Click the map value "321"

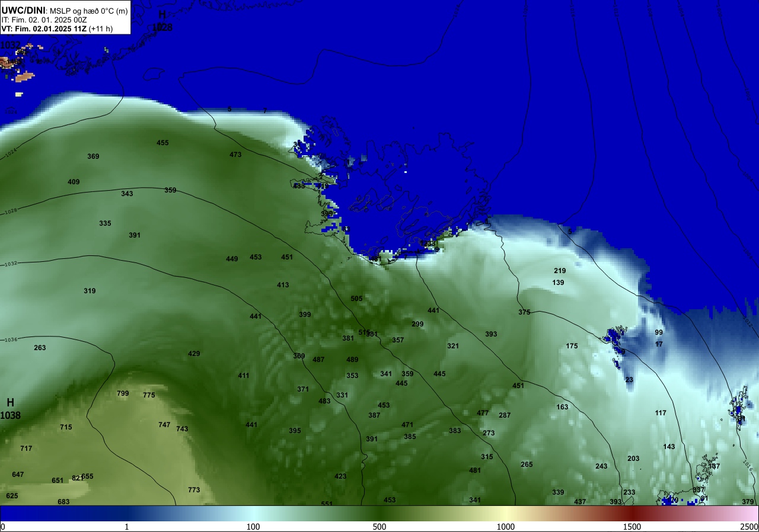point(453,346)
